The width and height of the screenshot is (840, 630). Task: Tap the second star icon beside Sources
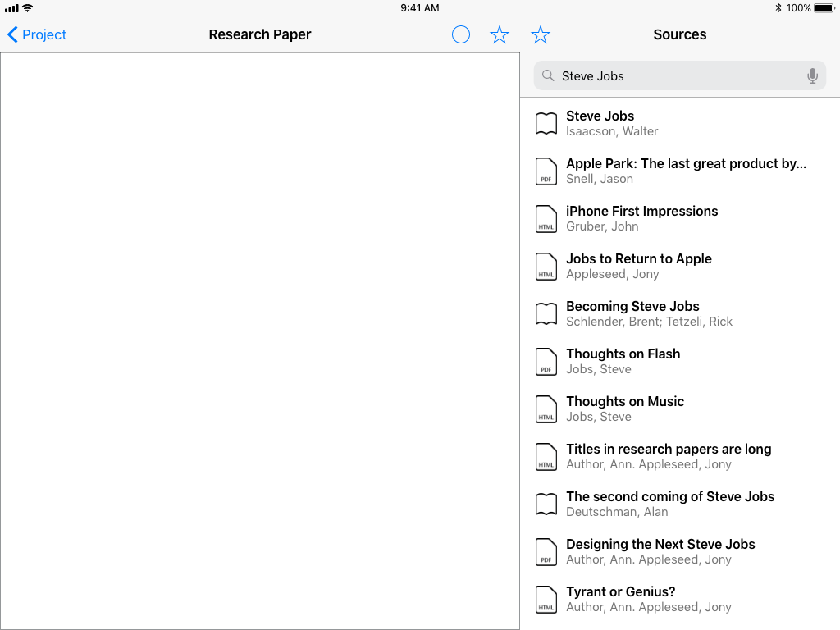click(540, 34)
